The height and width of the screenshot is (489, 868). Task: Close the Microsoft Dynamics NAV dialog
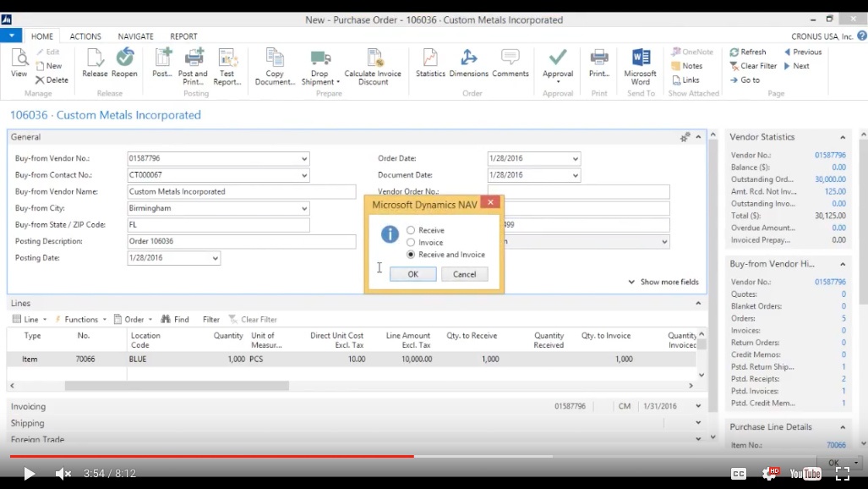[x=490, y=202]
